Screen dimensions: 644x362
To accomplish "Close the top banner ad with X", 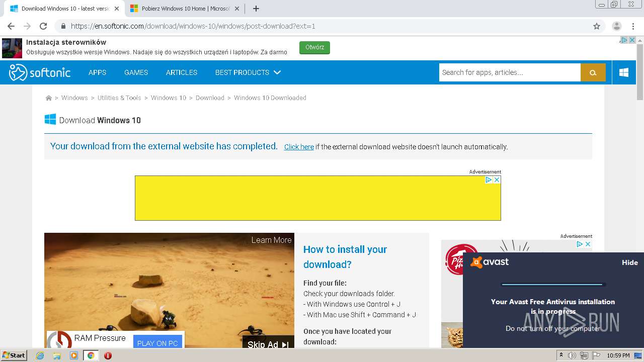I will tap(632, 40).
